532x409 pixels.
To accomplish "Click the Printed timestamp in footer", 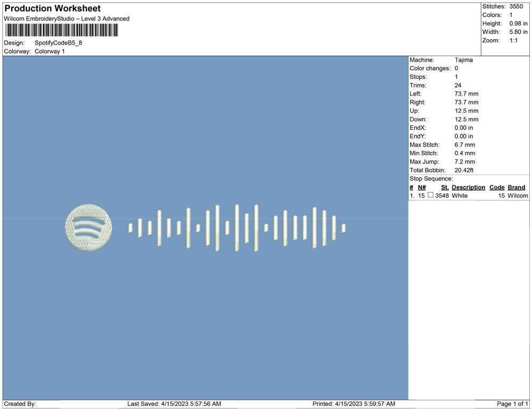I will coord(354,404).
